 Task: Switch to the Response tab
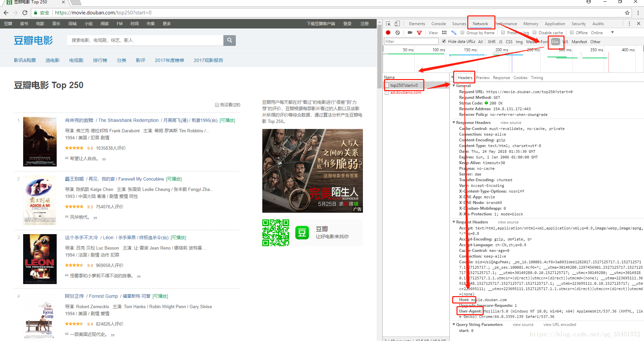click(x=501, y=78)
